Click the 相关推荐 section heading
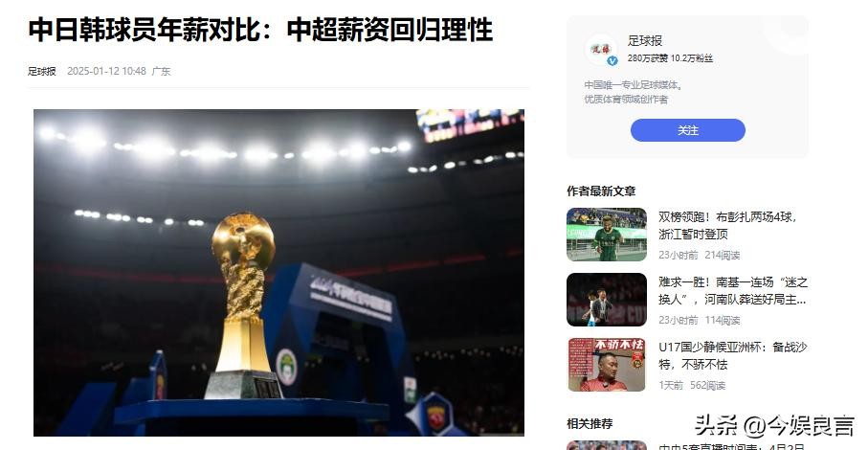Viewport: 868px width, 450px height. coord(590,423)
